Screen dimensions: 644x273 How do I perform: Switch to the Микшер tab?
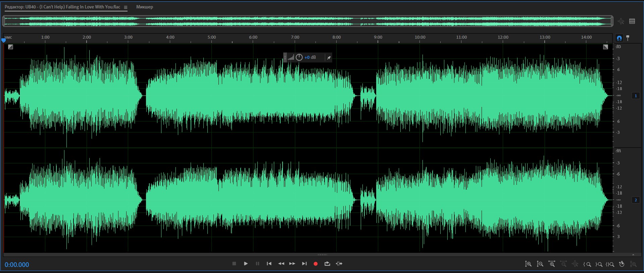[x=144, y=7]
